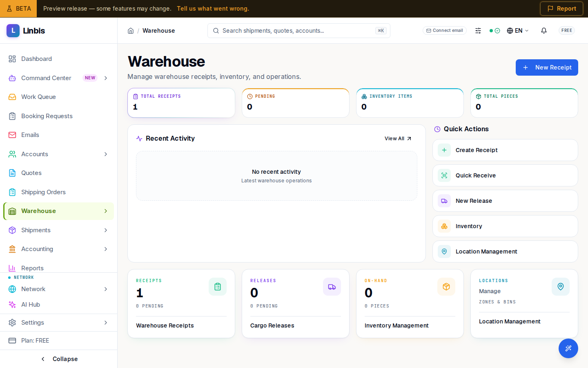Image resolution: width=588 pixels, height=368 pixels.
Task: Select Quotes in the sidebar
Action: 58,173
